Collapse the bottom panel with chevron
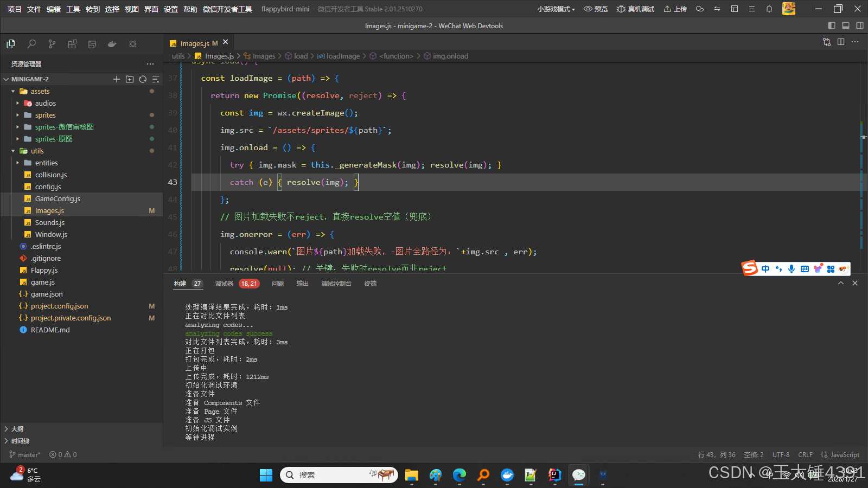This screenshot has height=488, width=868. (841, 283)
